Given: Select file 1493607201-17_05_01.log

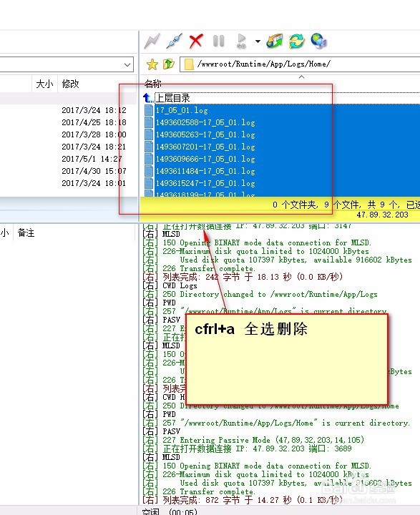Looking at the screenshot, I should tap(205, 147).
